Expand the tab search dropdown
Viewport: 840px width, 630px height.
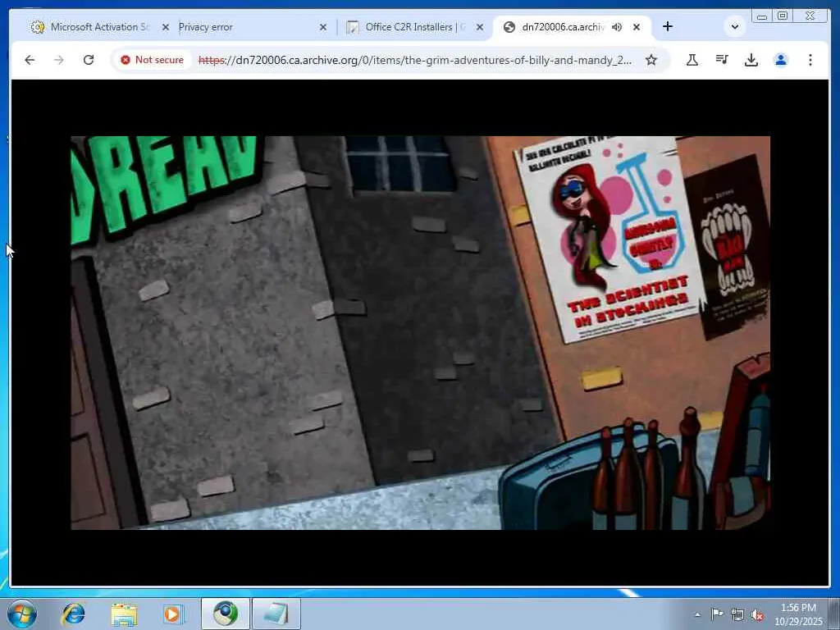735,27
